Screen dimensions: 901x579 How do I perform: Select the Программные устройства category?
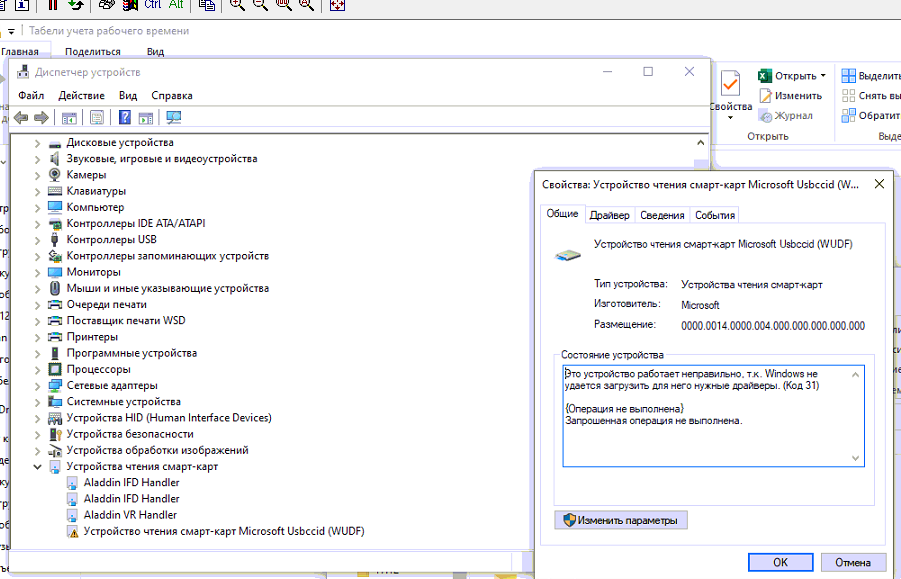coord(132,353)
